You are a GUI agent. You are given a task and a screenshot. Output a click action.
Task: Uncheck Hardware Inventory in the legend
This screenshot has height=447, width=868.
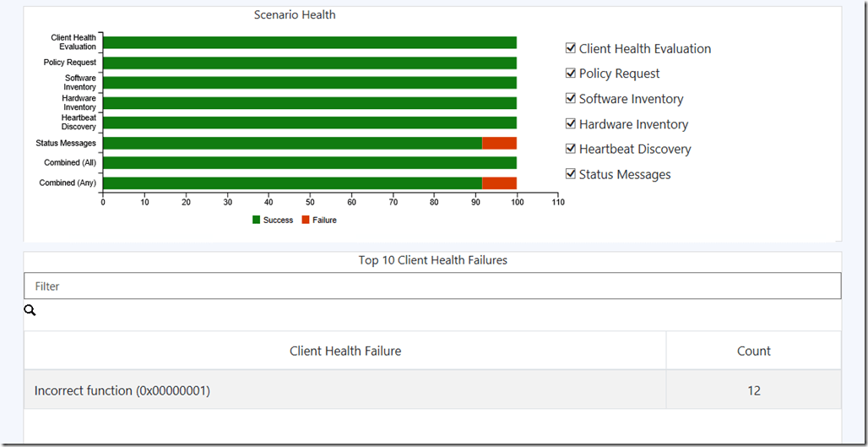click(571, 123)
